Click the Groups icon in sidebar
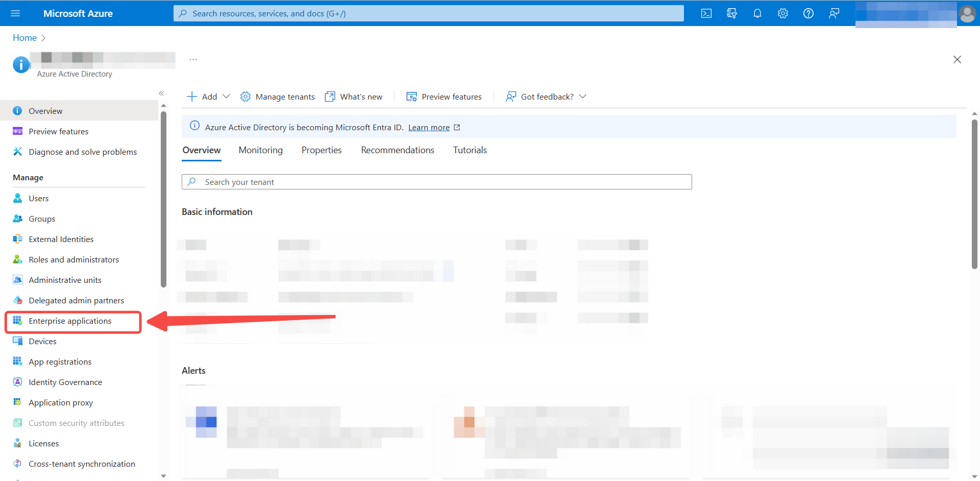This screenshot has height=481, width=980. pyautogui.click(x=18, y=219)
